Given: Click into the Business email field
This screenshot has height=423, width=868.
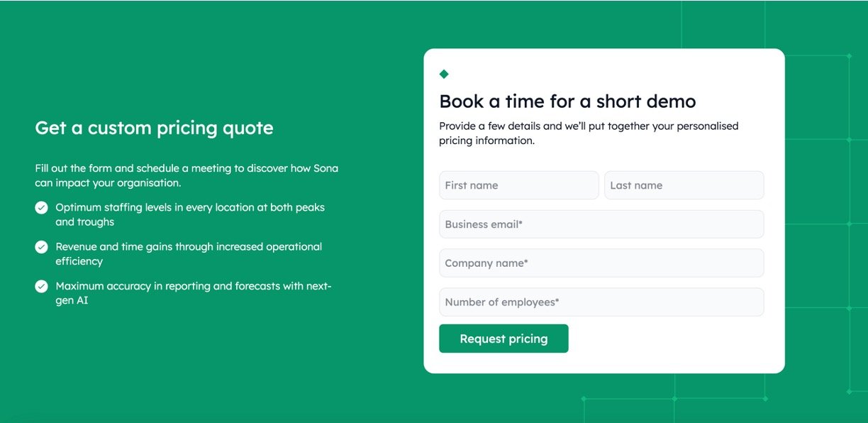Looking at the screenshot, I should (601, 224).
